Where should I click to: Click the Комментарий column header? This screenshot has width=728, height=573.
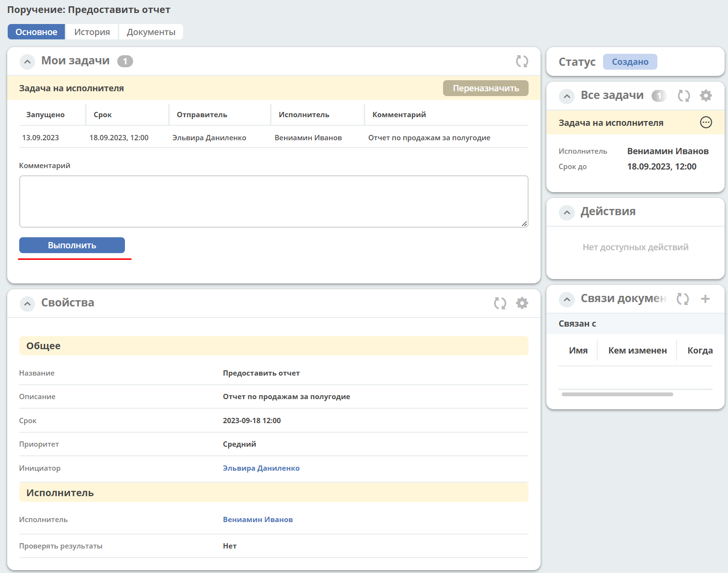click(399, 115)
